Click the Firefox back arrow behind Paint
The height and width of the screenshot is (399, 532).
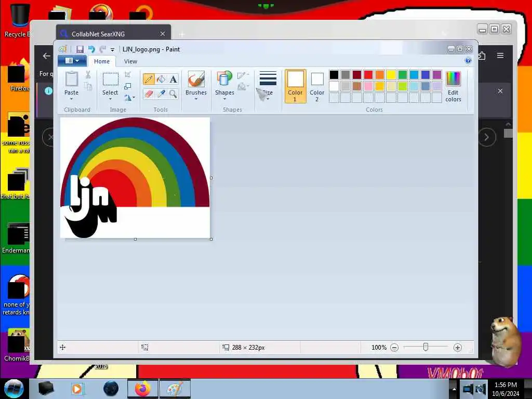(46, 56)
